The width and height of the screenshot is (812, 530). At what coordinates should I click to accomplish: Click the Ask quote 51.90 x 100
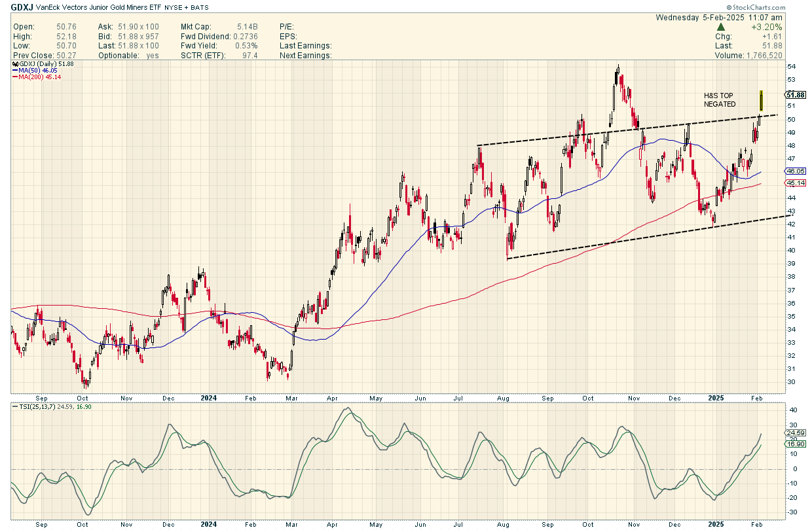(137, 27)
